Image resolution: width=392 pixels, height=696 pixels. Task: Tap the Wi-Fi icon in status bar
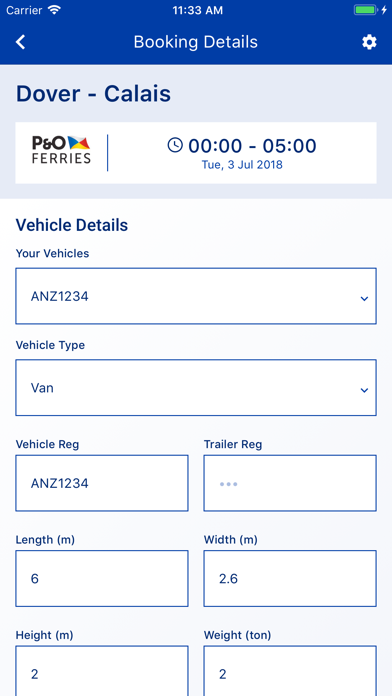(55, 10)
